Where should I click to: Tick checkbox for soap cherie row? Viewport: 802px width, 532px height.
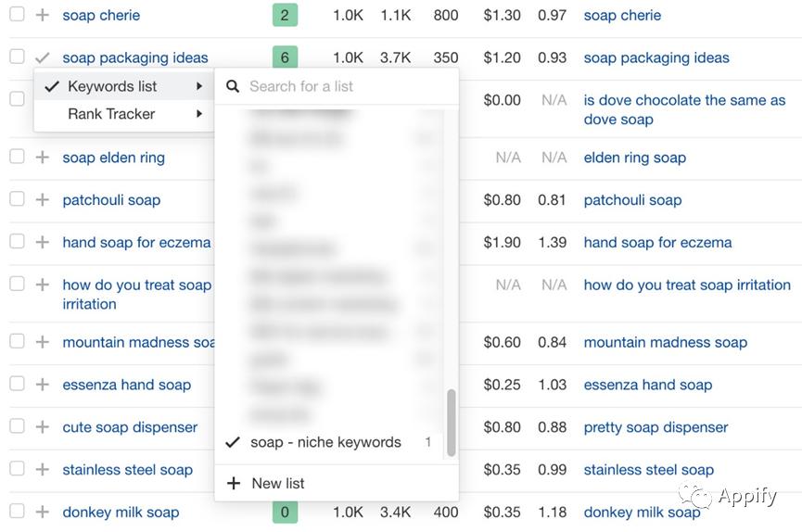click(x=17, y=16)
